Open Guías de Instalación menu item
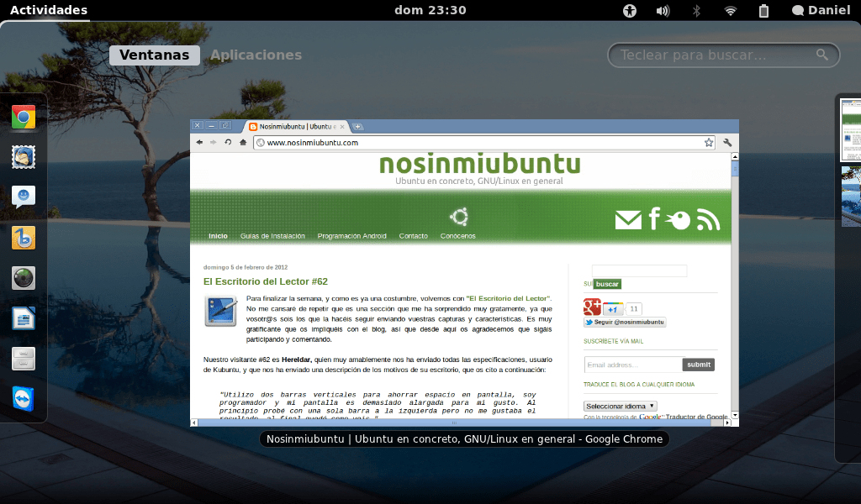 coord(272,236)
